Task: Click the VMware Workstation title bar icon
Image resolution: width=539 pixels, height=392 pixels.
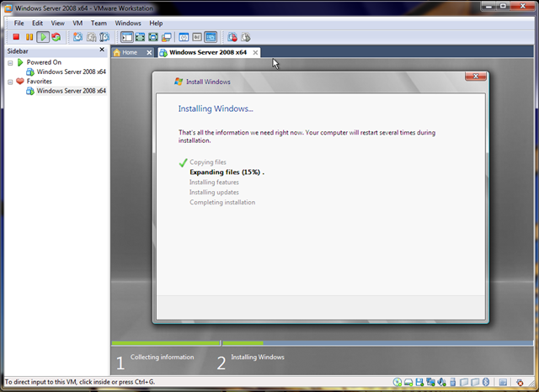Action: 8,8
